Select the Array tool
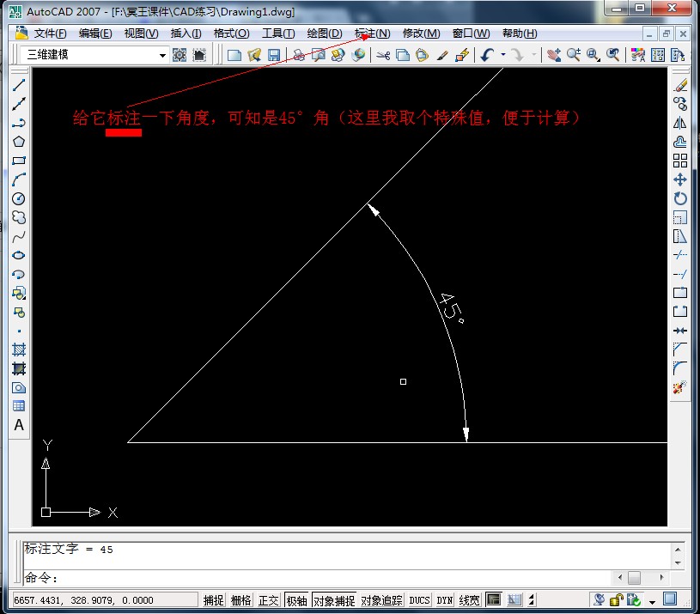Image resolution: width=700 pixels, height=614 pixels. click(680, 161)
